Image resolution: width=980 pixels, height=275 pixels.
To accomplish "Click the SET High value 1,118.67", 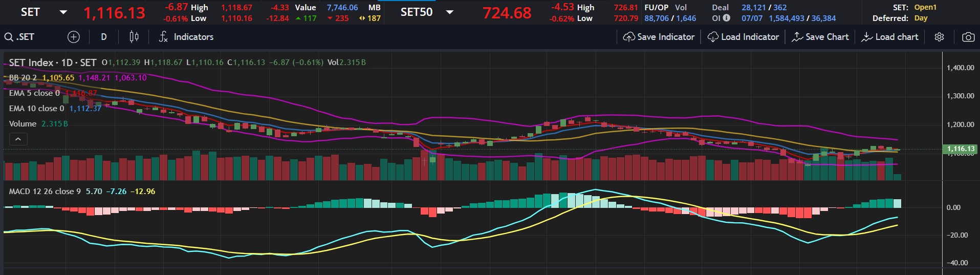I will (236, 8).
